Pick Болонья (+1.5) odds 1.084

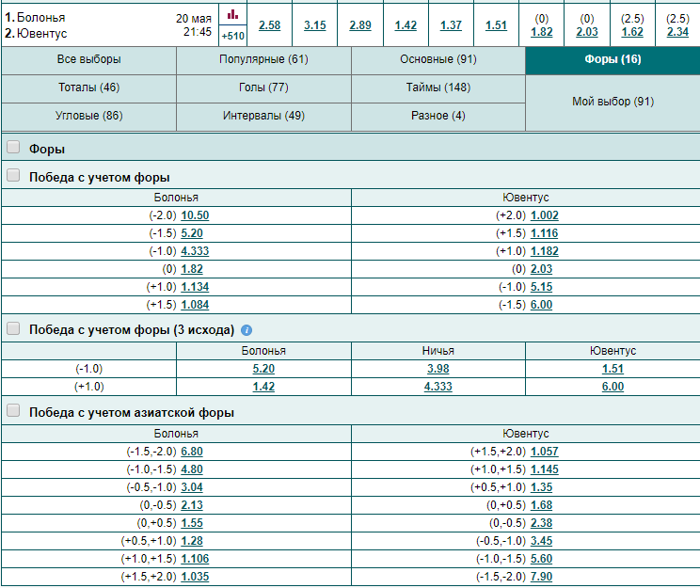[x=195, y=305]
